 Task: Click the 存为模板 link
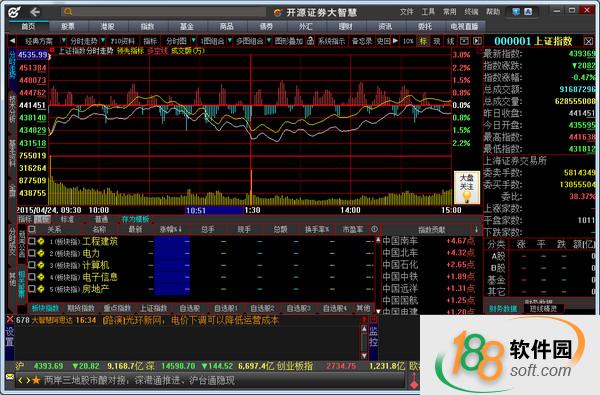pos(135,219)
